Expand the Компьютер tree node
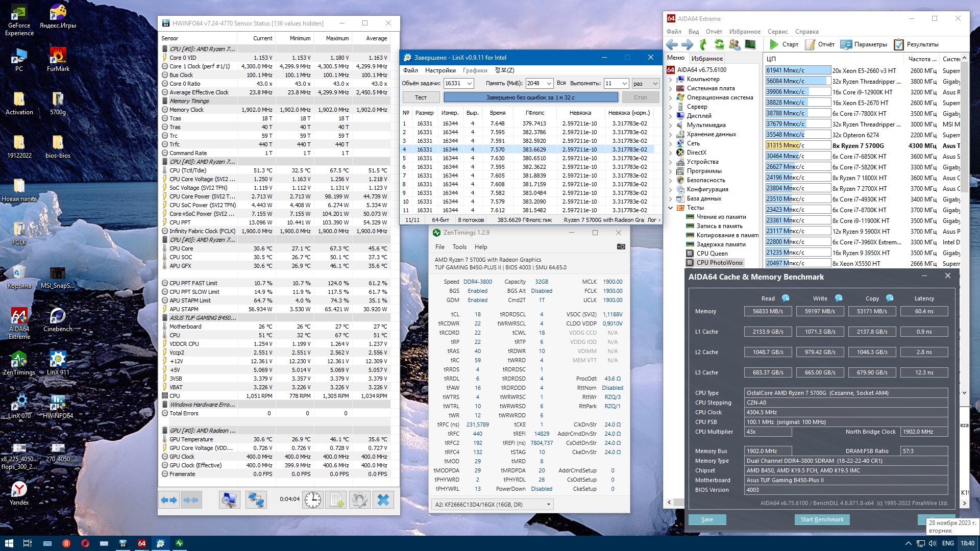The image size is (980, 551). click(x=671, y=79)
